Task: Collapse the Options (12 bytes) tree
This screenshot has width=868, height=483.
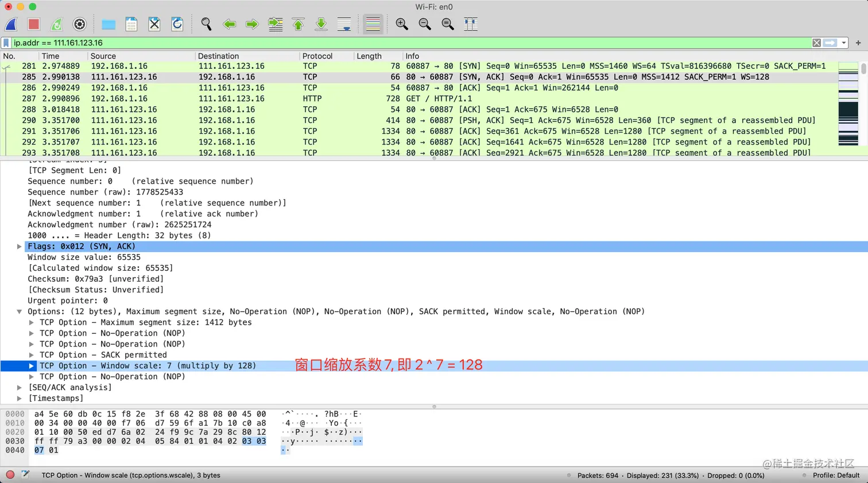Action: tap(19, 311)
